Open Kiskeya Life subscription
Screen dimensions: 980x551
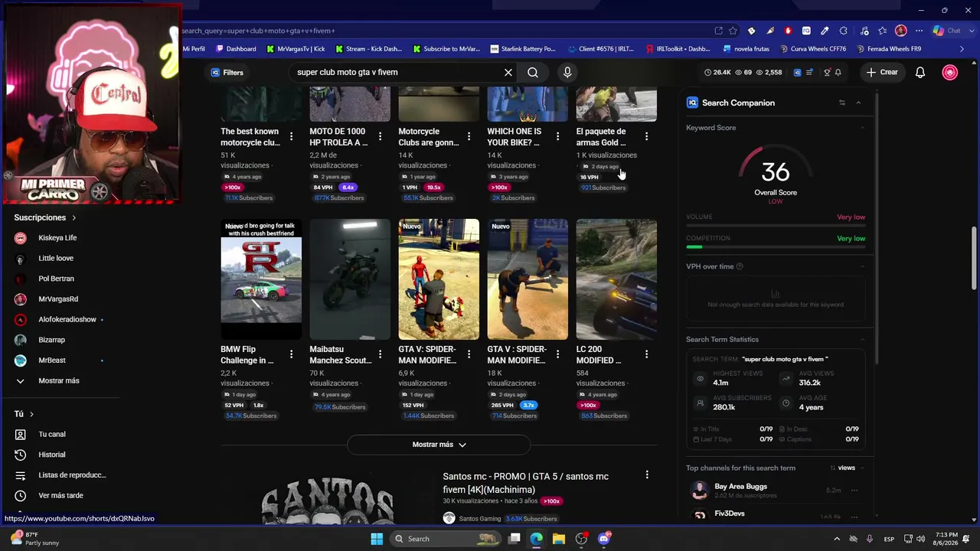point(57,238)
